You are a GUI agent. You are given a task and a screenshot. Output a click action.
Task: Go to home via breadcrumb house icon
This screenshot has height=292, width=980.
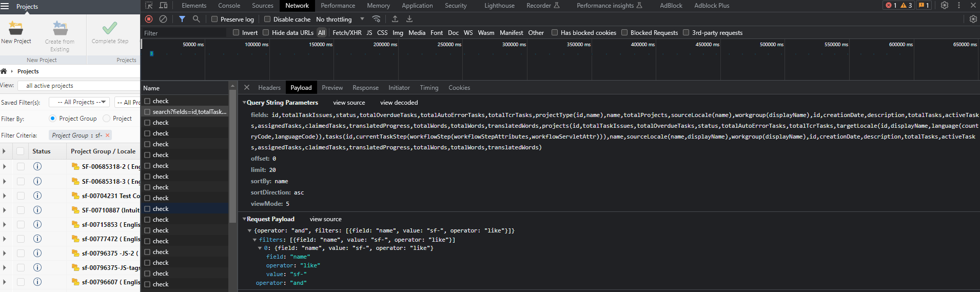tap(4, 71)
